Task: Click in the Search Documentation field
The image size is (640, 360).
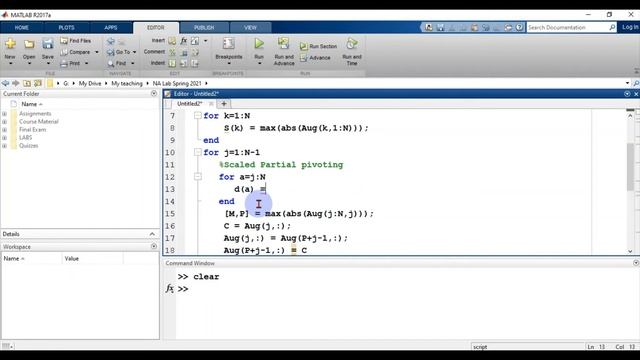Action: pos(567,27)
